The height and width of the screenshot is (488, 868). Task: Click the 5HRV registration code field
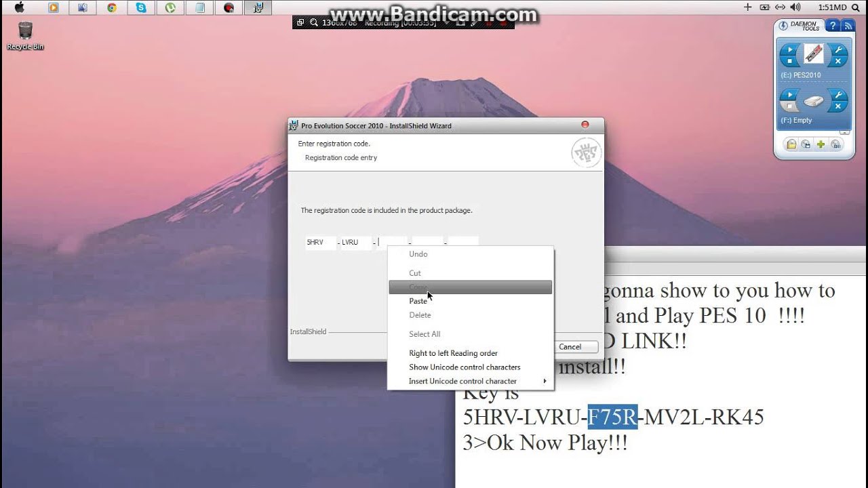pos(320,242)
